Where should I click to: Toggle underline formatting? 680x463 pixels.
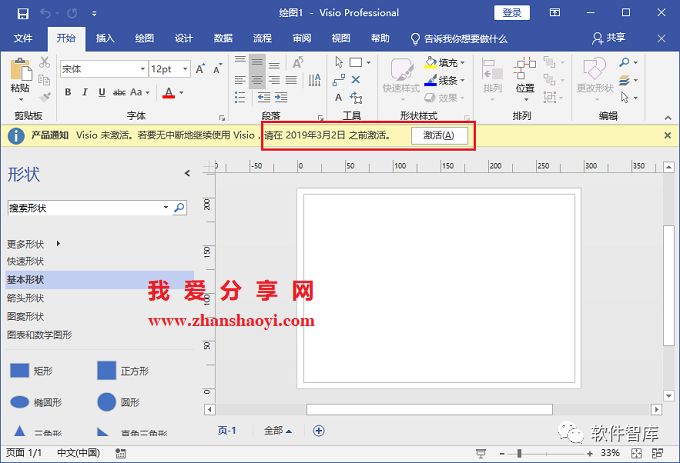point(102,92)
